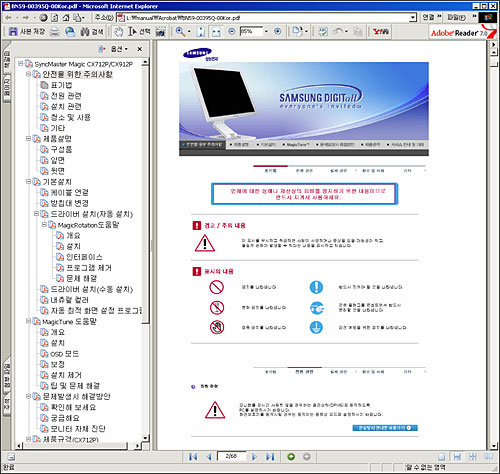Select the Hand tool
This screenshot has width=500, height=474.
(x=118, y=32)
